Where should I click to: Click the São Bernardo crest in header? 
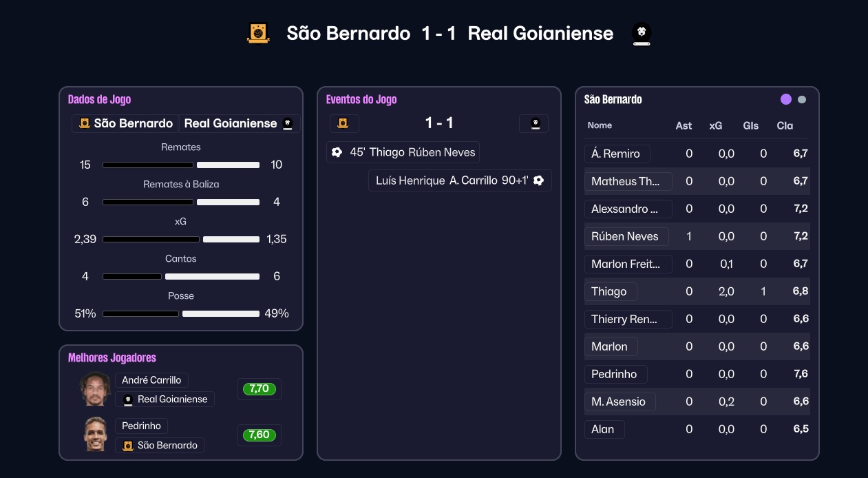[258, 33]
